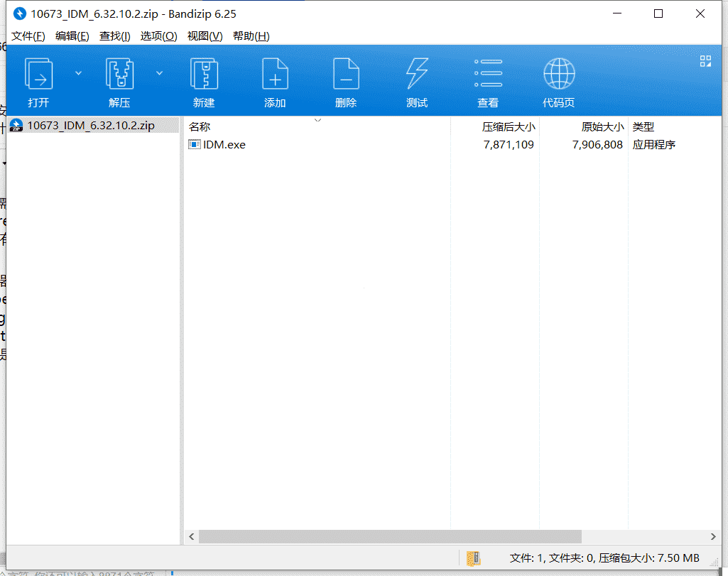Click the 解压 (Extract) toolbar icon

(x=120, y=74)
